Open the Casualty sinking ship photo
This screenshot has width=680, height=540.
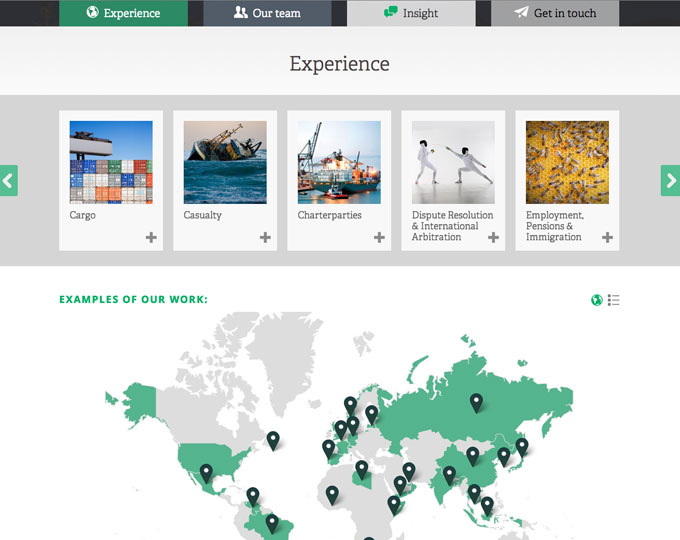pyautogui.click(x=225, y=162)
